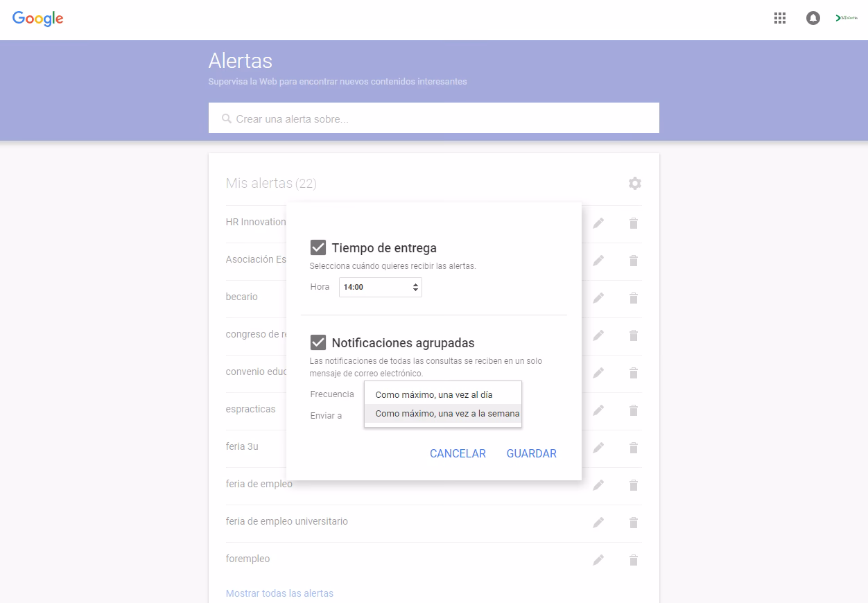The height and width of the screenshot is (603, 868).
Task: Open the Google apps grid menu
Action: pyautogui.click(x=779, y=18)
